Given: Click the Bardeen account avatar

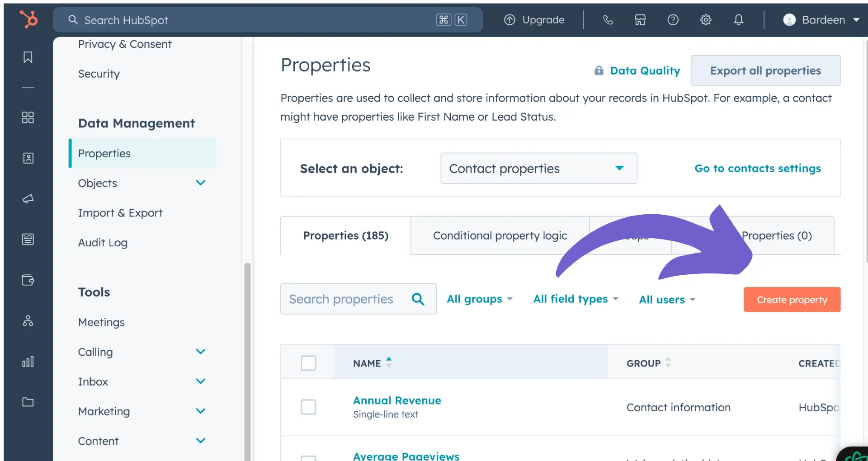Looking at the screenshot, I should [x=789, y=20].
